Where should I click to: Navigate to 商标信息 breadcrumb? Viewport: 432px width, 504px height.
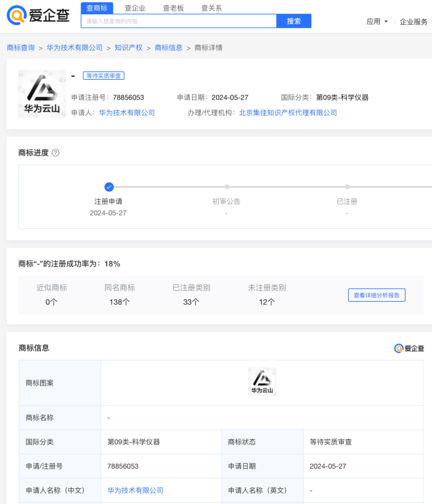[169, 47]
